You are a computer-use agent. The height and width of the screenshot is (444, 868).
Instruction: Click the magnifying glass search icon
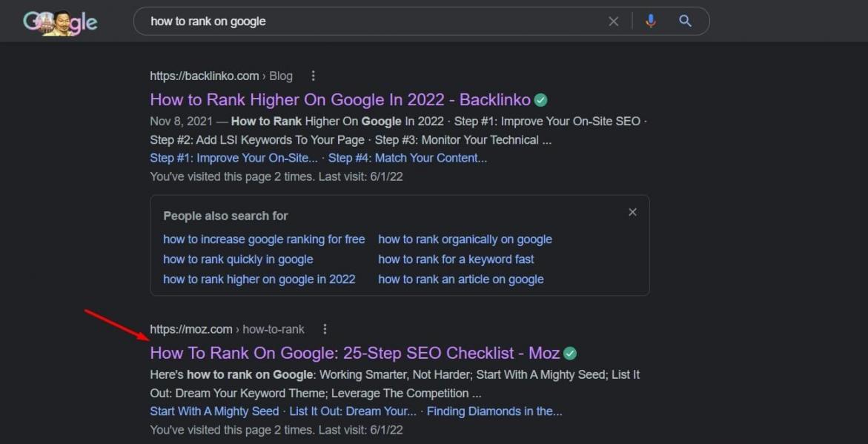(x=685, y=21)
